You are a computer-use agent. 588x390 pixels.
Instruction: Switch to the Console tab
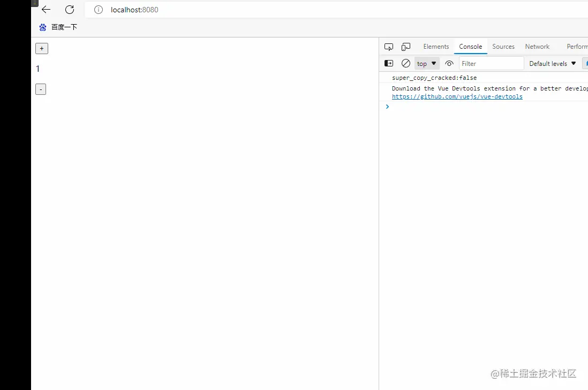[470, 47]
